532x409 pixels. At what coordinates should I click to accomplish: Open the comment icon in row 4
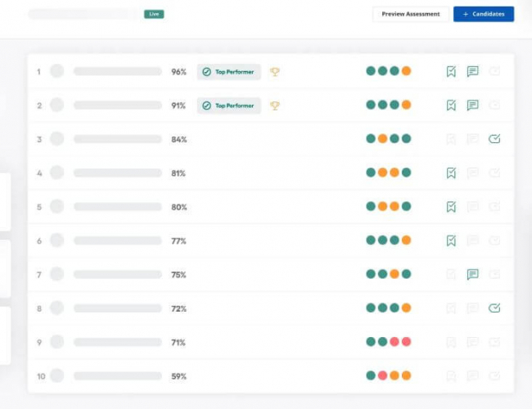tap(472, 173)
